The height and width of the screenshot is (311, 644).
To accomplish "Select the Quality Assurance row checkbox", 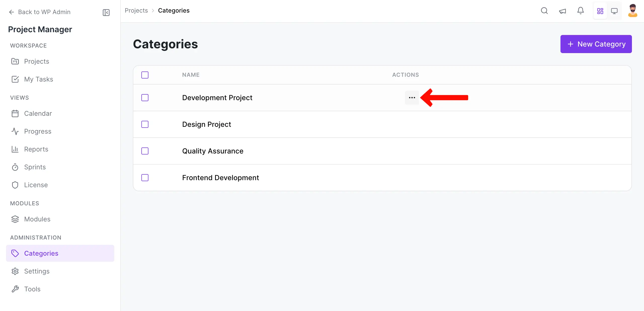I will (145, 151).
